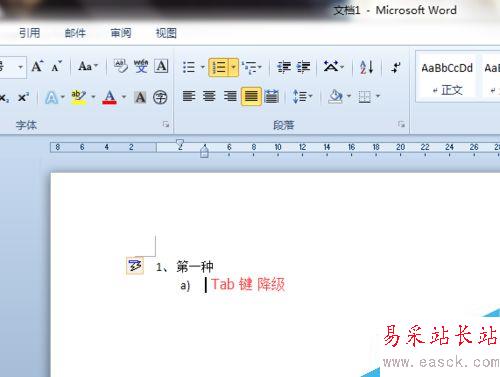Open the Line Spacing dropdown
Screen dimensions: 500x377
click(x=302, y=97)
